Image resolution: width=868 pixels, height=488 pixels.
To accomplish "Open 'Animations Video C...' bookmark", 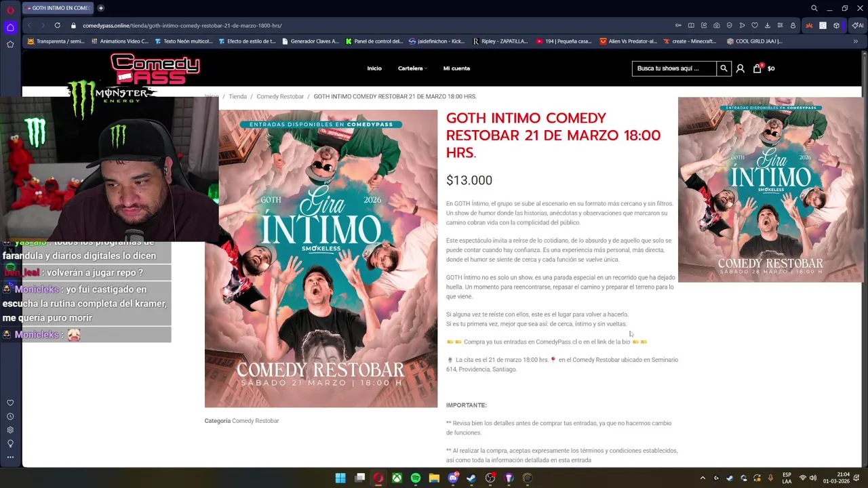I will pos(119,41).
